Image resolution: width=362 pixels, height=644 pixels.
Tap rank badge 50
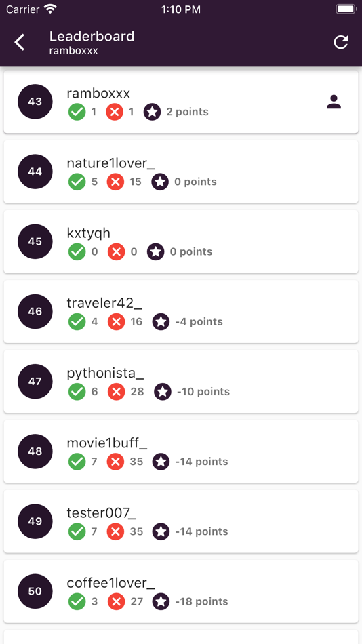pos(35,591)
